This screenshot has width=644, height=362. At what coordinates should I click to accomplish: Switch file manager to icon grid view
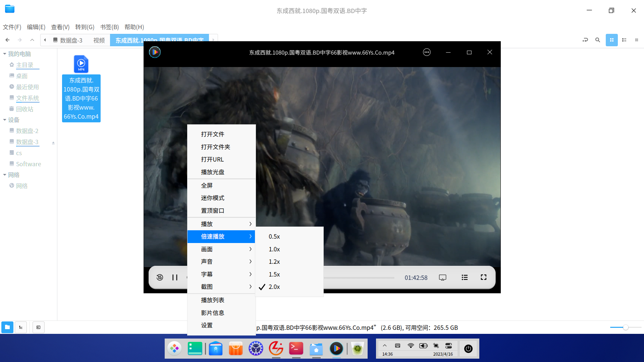coord(611,40)
